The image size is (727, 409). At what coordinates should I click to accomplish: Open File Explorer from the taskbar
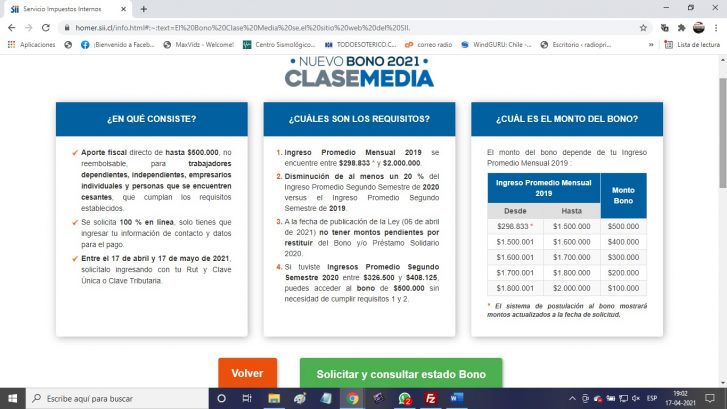[x=273, y=398]
